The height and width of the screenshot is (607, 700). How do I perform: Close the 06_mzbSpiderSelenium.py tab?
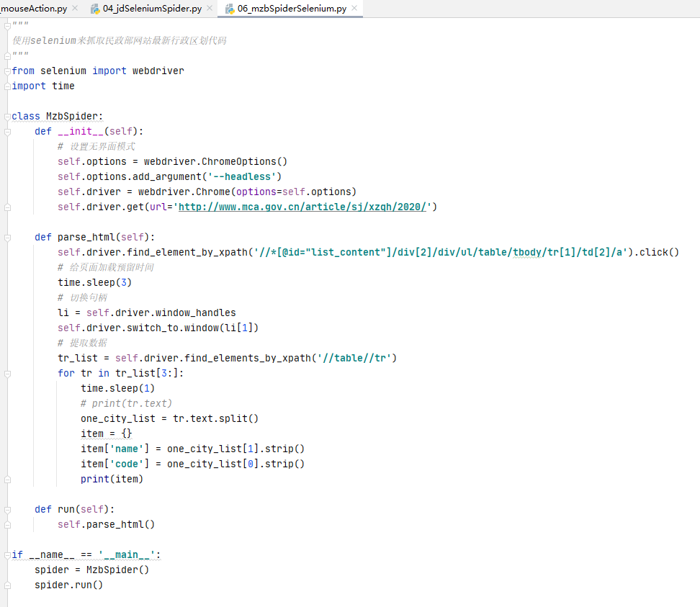354,8
